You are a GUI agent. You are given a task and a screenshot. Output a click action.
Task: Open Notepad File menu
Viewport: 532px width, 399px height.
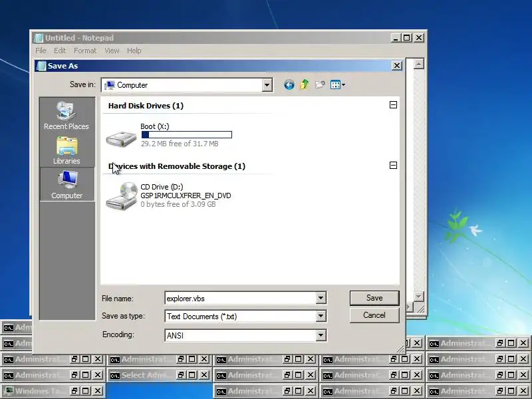pos(41,51)
